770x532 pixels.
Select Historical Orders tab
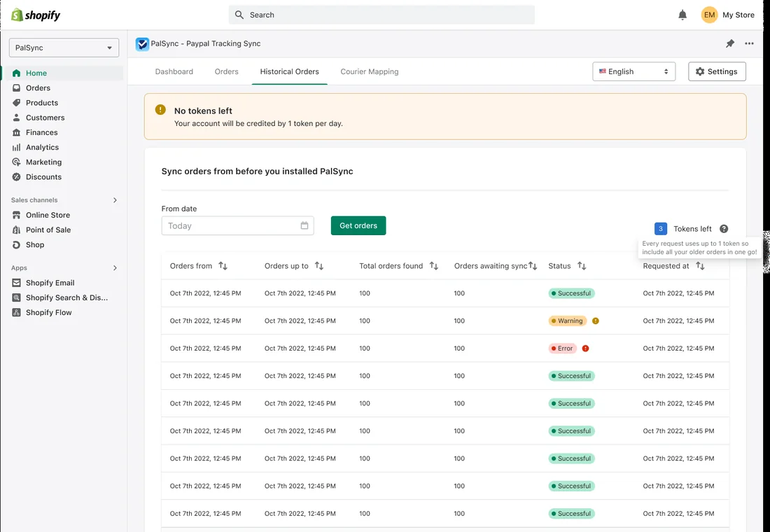click(x=289, y=71)
